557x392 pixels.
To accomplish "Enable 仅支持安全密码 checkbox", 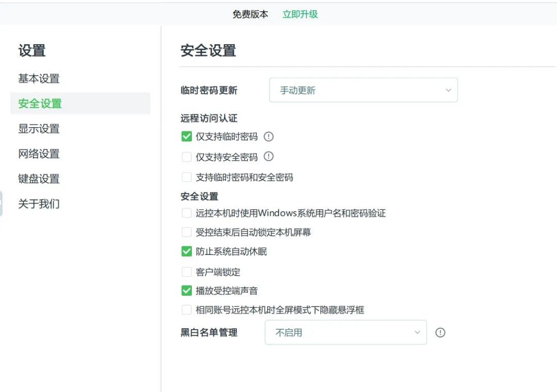I will click(x=187, y=157).
